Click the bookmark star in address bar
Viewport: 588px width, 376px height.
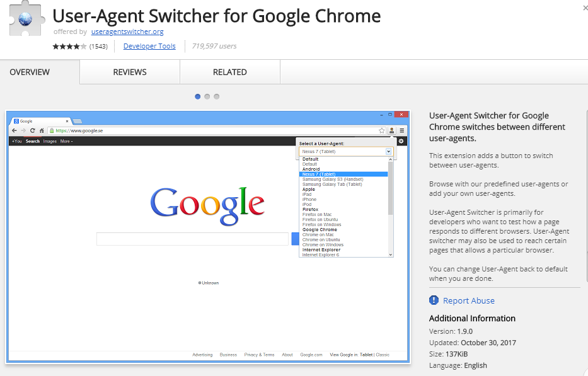(381, 130)
